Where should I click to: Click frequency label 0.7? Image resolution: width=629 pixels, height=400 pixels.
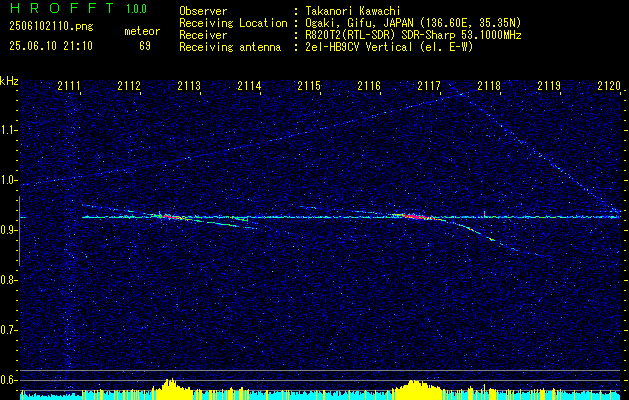pyautogui.click(x=8, y=330)
